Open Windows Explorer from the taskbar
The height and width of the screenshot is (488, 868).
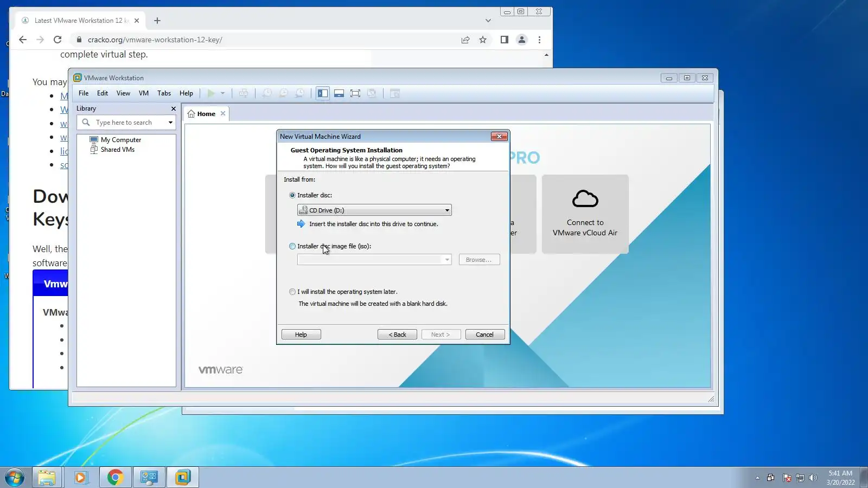tap(47, 478)
